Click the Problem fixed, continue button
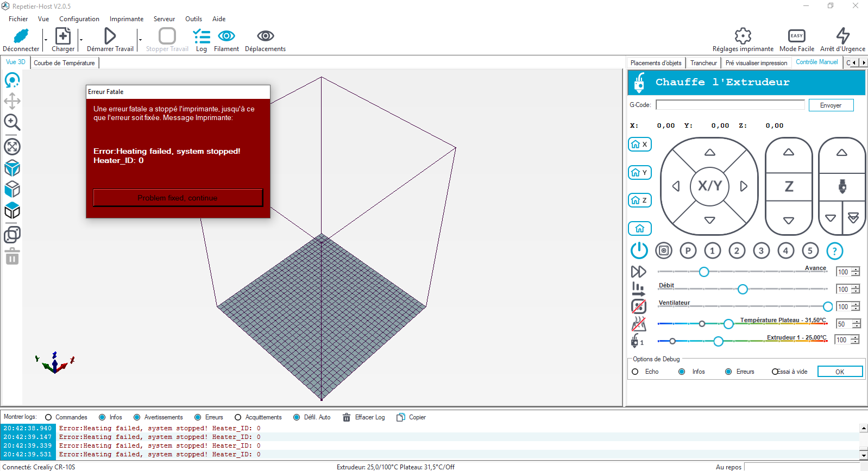 (x=178, y=198)
